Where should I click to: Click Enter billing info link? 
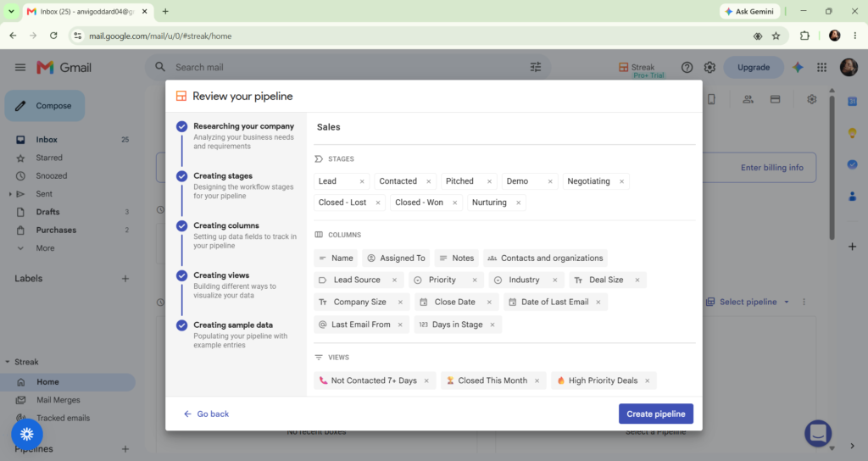coord(771,168)
